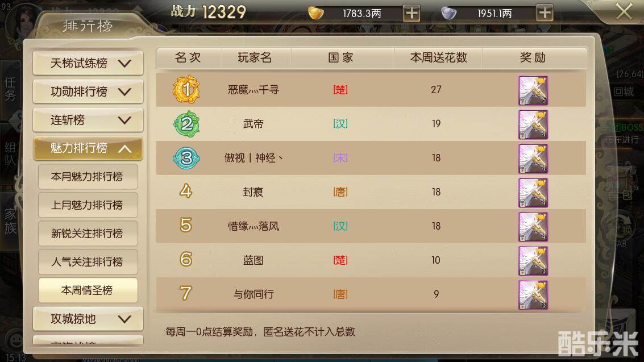
Task: Expand the 连斩榜 category
Action: (88, 120)
